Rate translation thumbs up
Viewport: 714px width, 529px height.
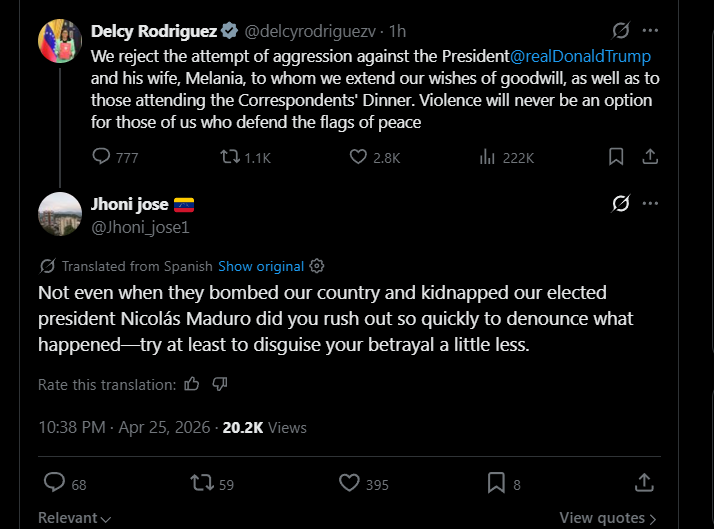(x=193, y=384)
